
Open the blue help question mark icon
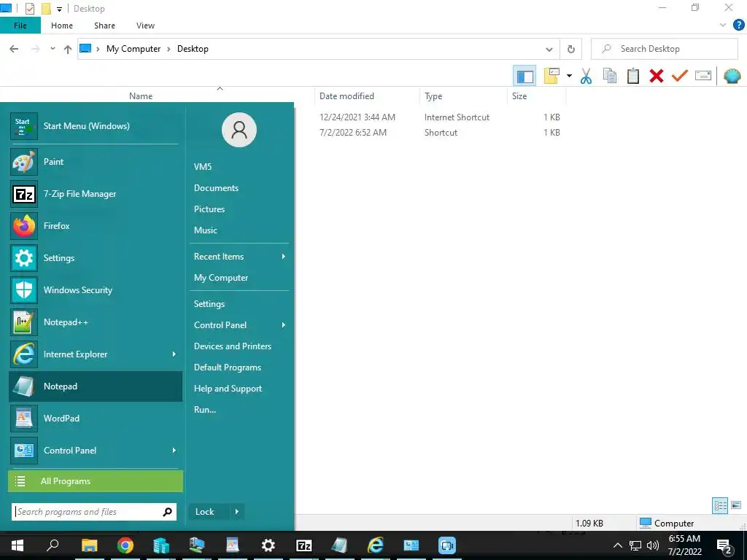[739, 26]
